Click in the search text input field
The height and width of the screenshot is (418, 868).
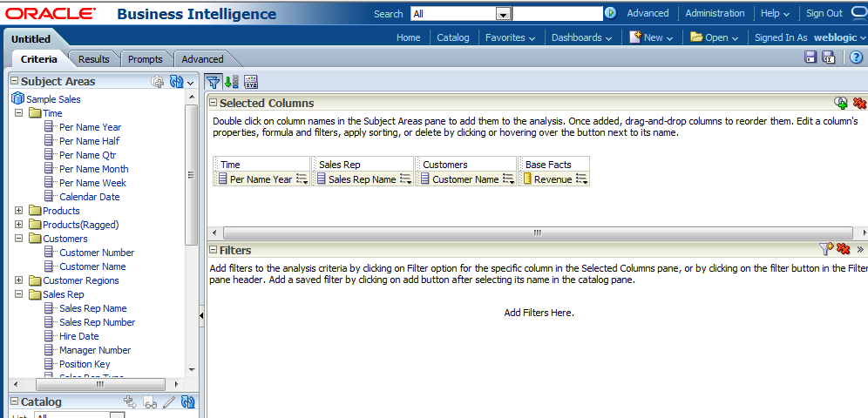557,14
